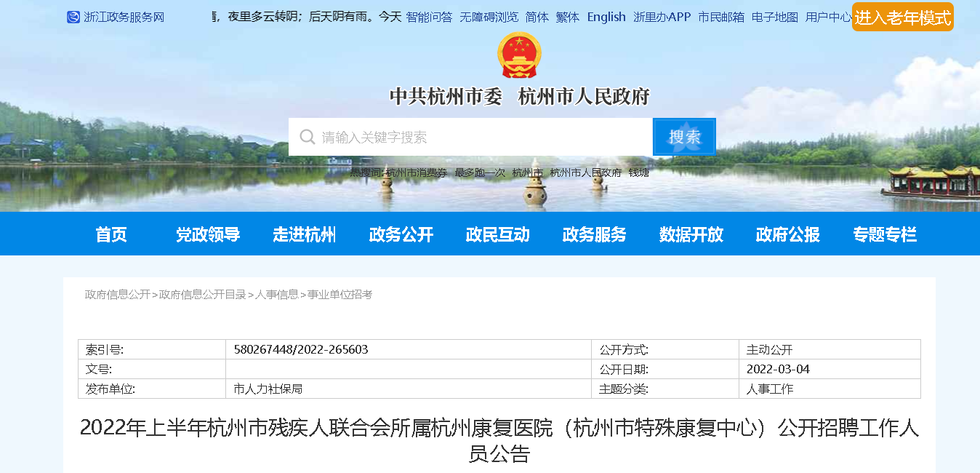Click breadcrumb 政府信息公开
This screenshot has height=473, width=980.
coord(118,295)
